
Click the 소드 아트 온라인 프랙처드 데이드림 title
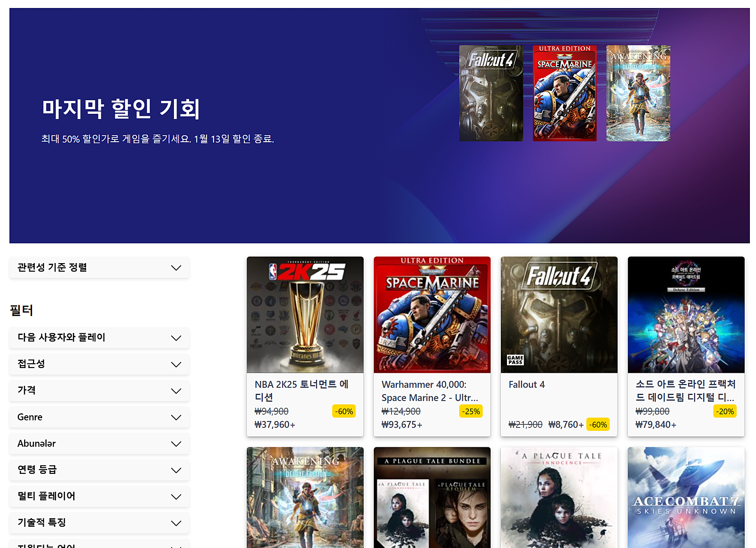tap(686, 391)
